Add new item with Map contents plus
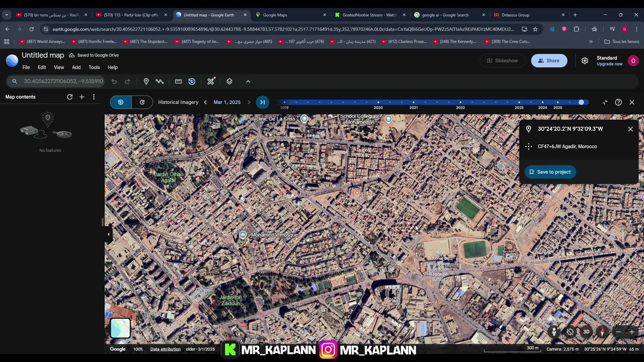The width and height of the screenshot is (644, 362). point(82,97)
